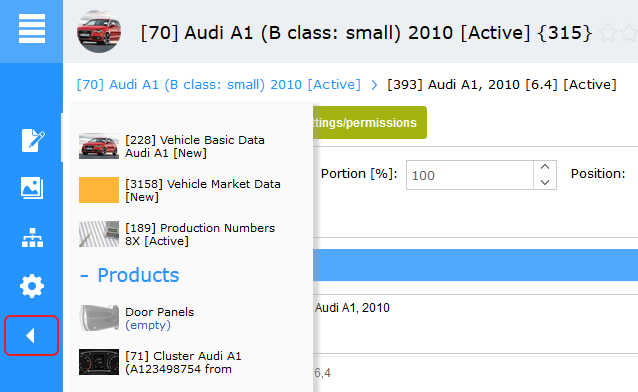Viewport: 638px width, 392px height.
Task: Decrease Portion percentage with down arrow
Action: (x=545, y=182)
